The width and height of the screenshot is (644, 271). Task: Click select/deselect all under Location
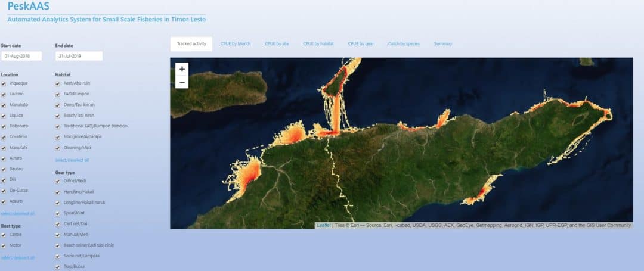pos(18,213)
